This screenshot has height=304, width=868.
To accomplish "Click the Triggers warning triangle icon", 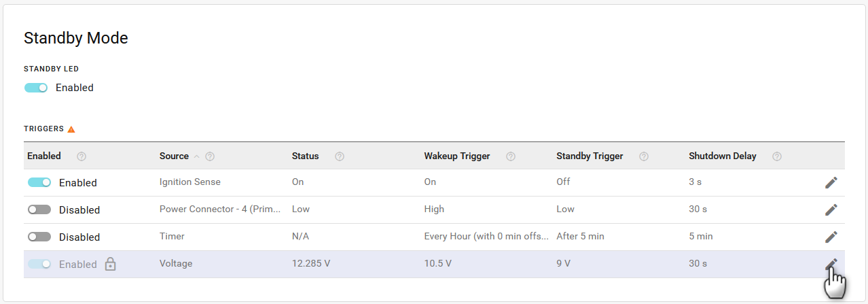I will point(71,129).
